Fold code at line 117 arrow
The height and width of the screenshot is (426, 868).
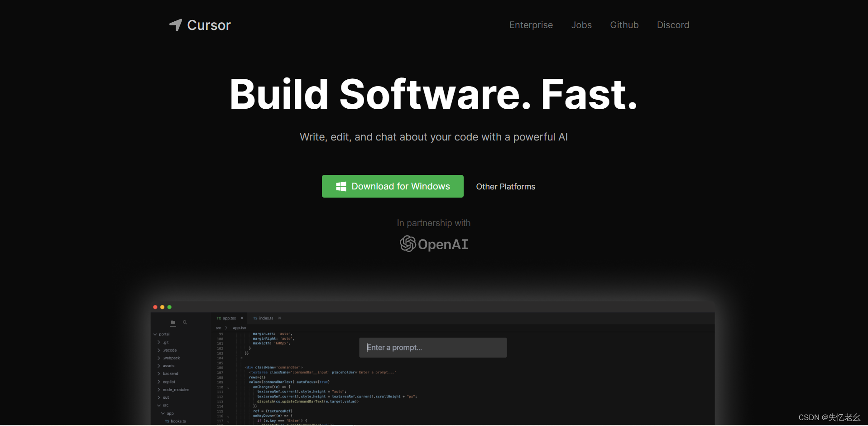pos(228,421)
